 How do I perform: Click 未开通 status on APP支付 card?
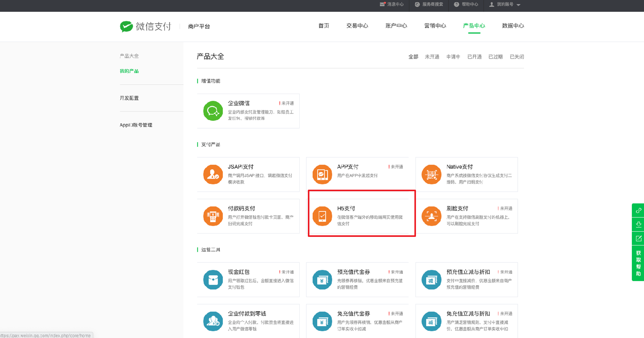[x=396, y=167]
